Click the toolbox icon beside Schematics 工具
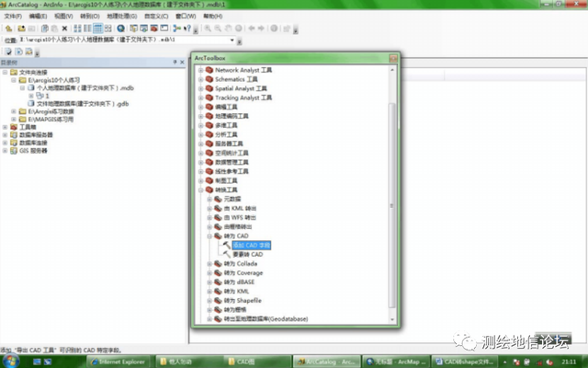The width and height of the screenshot is (588, 368). tap(209, 79)
